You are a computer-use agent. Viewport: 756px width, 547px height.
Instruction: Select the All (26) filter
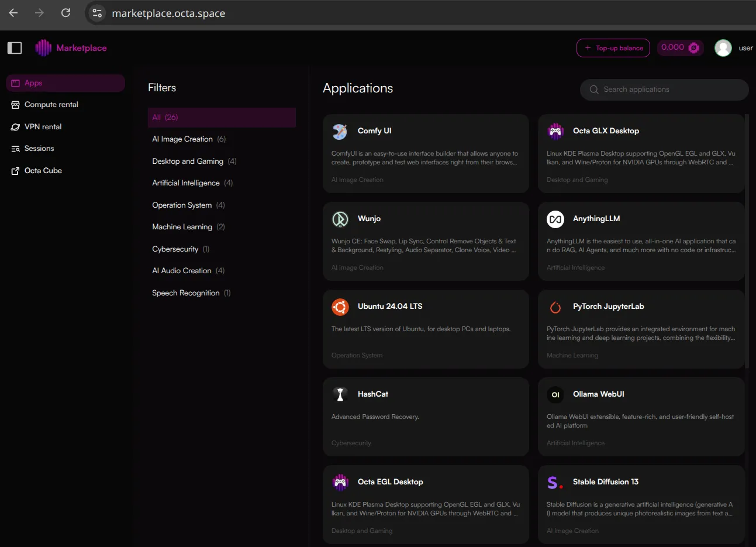click(222, 118)
